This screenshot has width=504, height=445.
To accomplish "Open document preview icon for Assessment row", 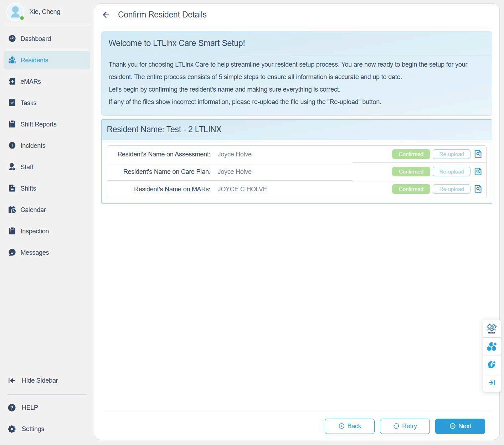I will pyautogui.click(x=478, y=154).
